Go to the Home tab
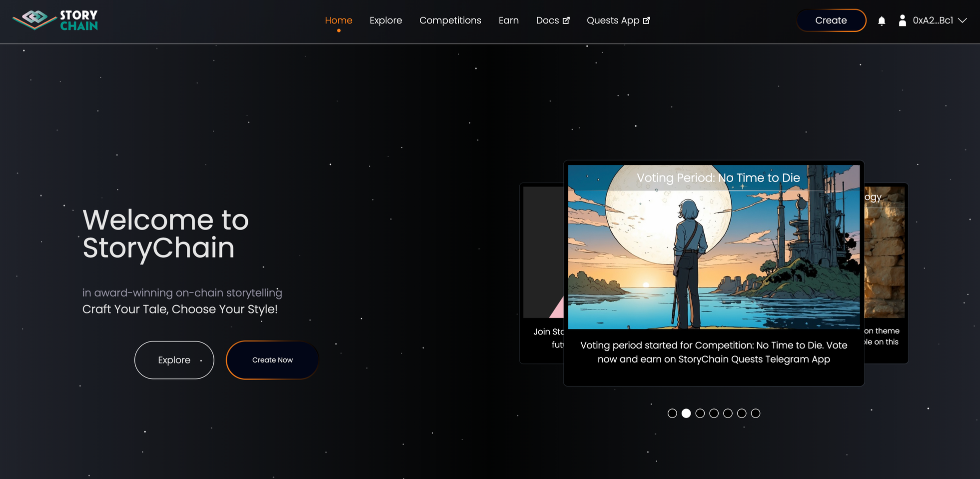 click(x=338, y=20)
